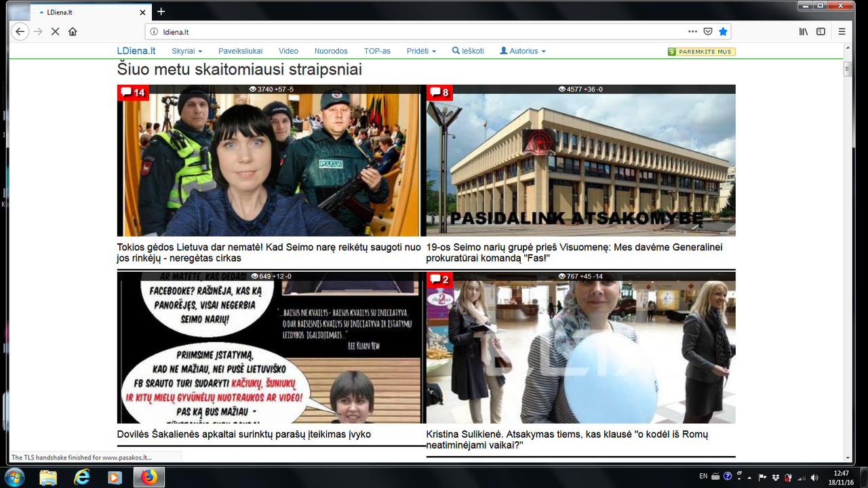This screenshot has width=868, height=488.
Task: Open the 14 comments badge on first article
Action: click(133, 92)
